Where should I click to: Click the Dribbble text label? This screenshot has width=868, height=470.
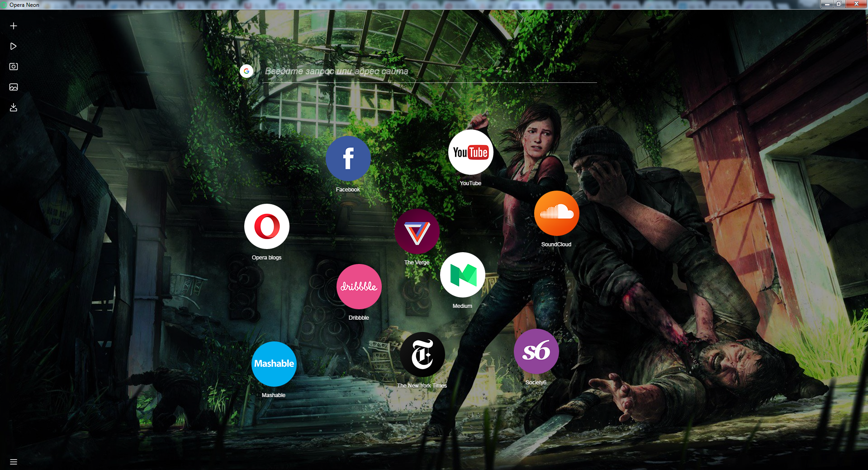click(359, 318)
